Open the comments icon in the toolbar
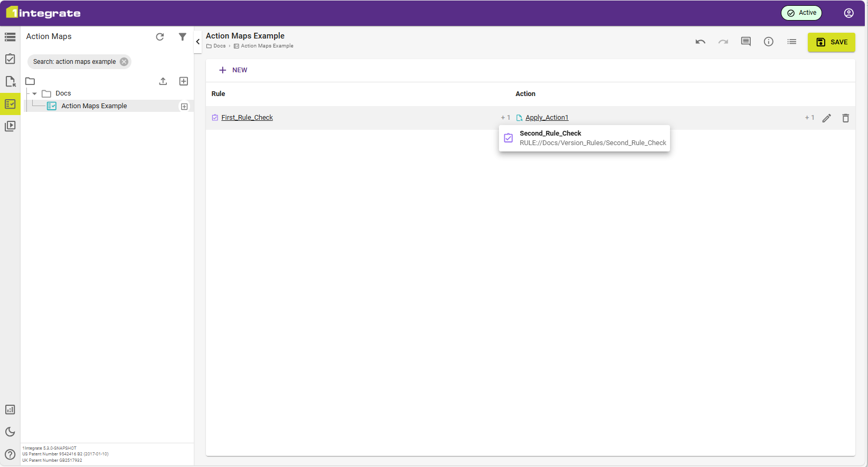This screenshot has width=868, height=467. (746, 42)
